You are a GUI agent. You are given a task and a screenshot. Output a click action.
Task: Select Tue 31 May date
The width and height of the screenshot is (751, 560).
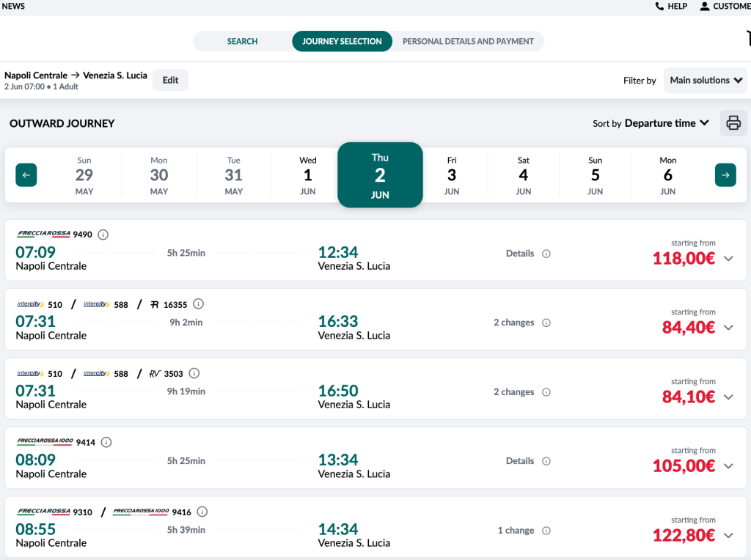coord(234,175)
